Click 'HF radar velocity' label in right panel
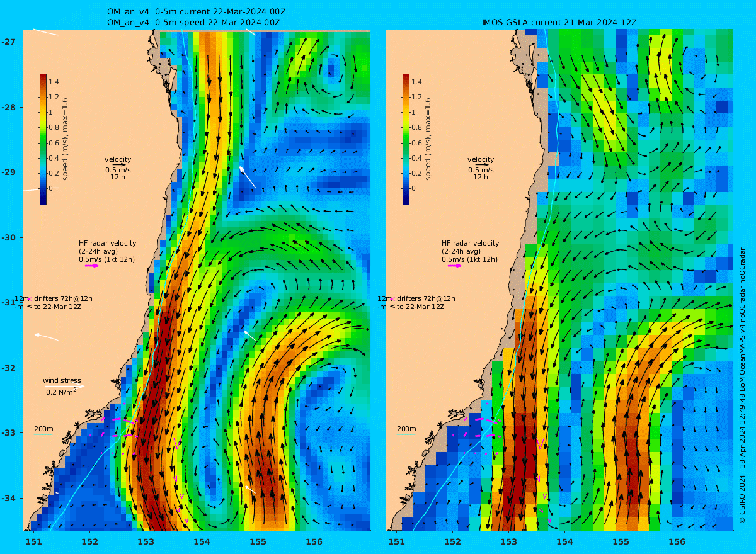 pyautogui.click(x=470, y=243)
